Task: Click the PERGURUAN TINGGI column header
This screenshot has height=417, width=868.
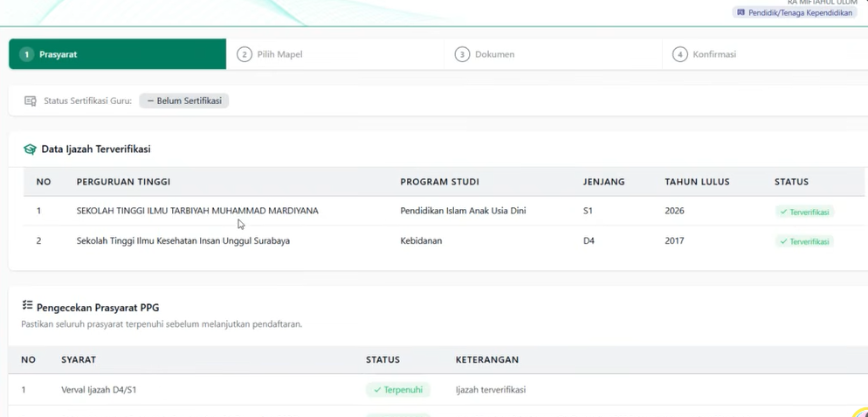Action: (123, 182)
